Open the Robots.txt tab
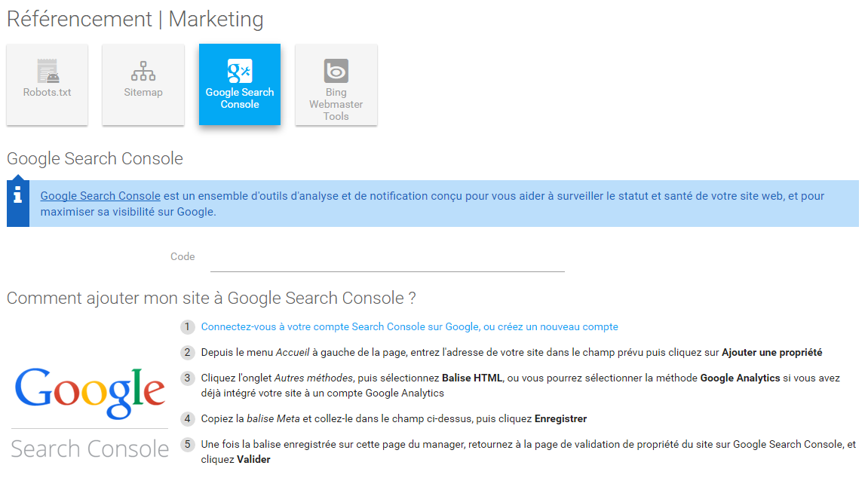Viewport: 868px width, 490px height. click(47, 84)
